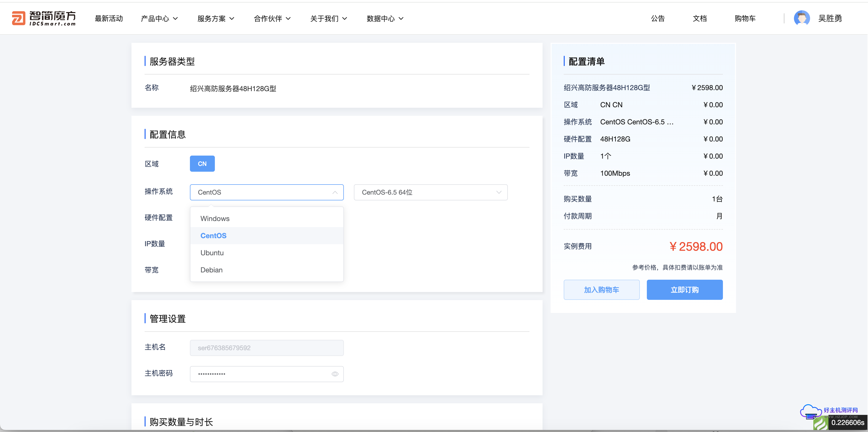Choose Ubuntu from the OS list

pyautogui.click(x=212, y=253)
